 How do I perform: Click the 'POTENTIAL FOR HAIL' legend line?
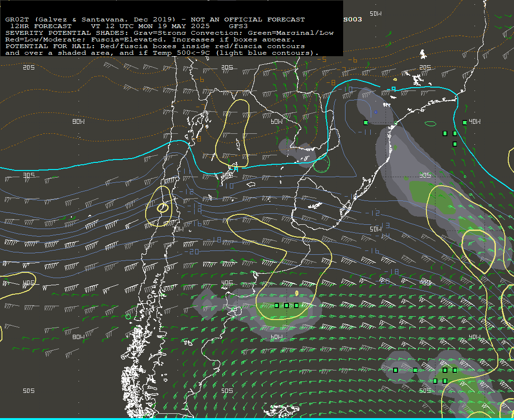155,46
